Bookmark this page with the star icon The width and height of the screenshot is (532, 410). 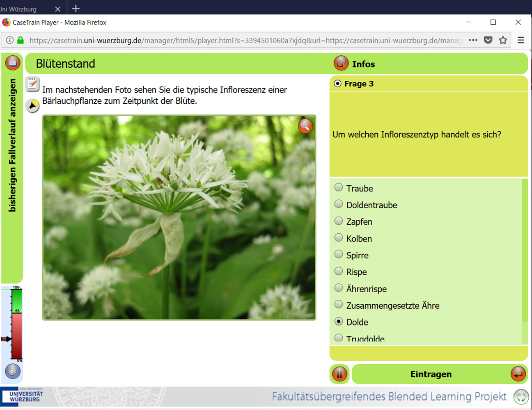pos(503,40)
